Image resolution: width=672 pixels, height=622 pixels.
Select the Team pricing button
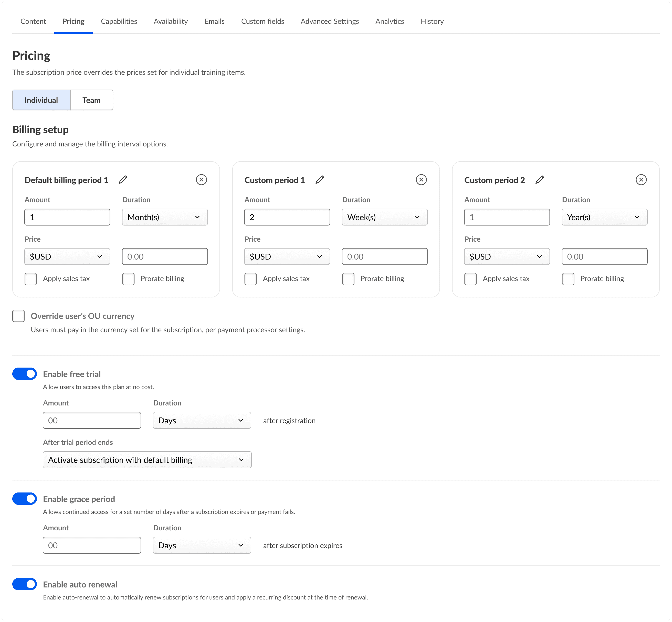[x=91, y=100]
